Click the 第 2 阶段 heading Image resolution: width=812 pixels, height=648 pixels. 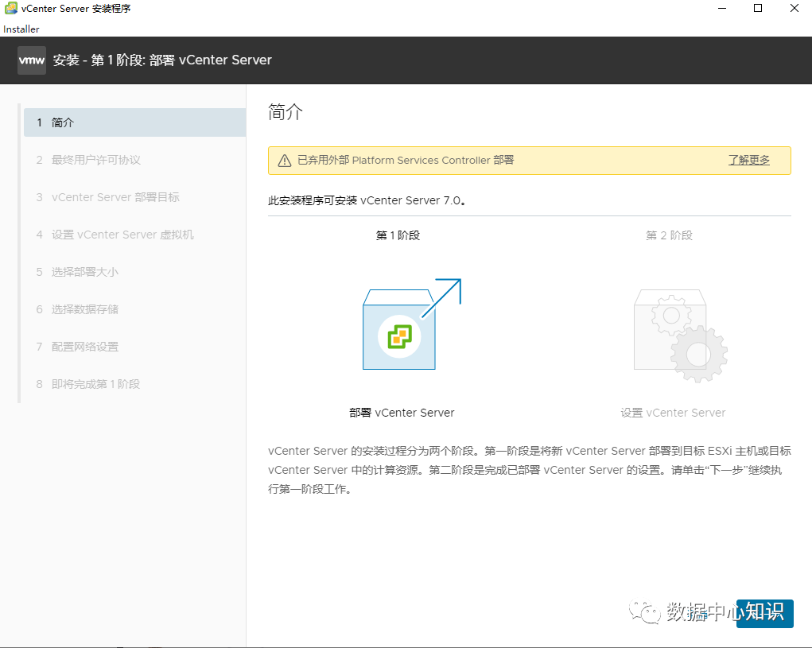pos(669,235)
